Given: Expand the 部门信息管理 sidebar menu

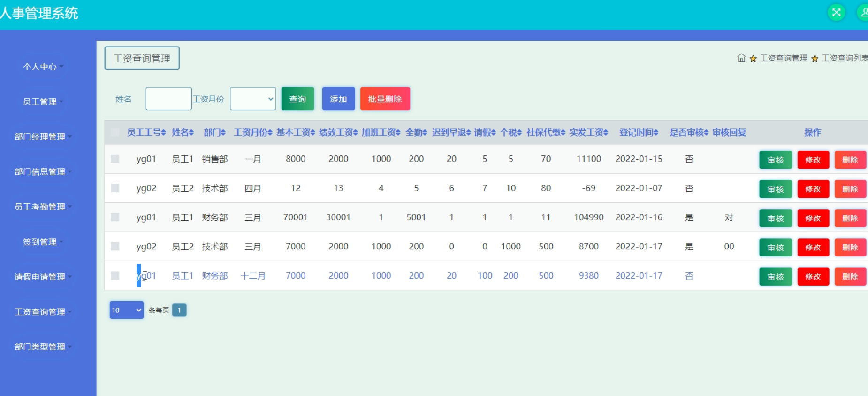Looking at the screenshot, I should 43,171.
